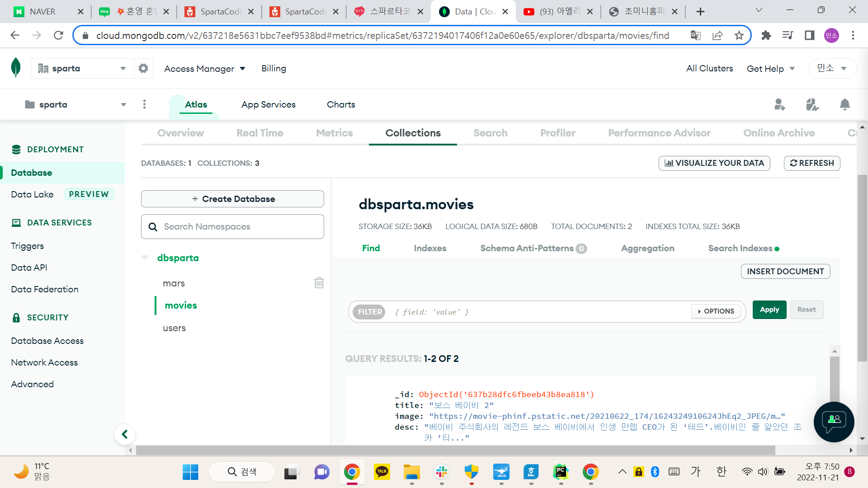Apply the query filter
Screen dimensions: 868x488
tap(769, 310)
